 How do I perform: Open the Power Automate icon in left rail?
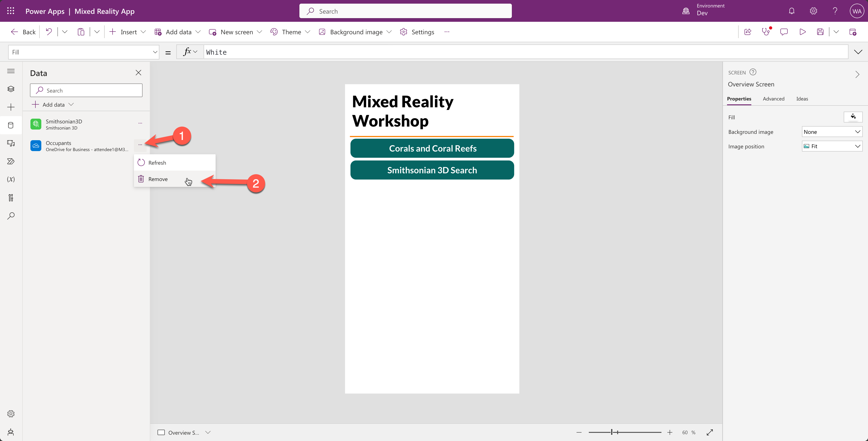(x=11, y=161)
